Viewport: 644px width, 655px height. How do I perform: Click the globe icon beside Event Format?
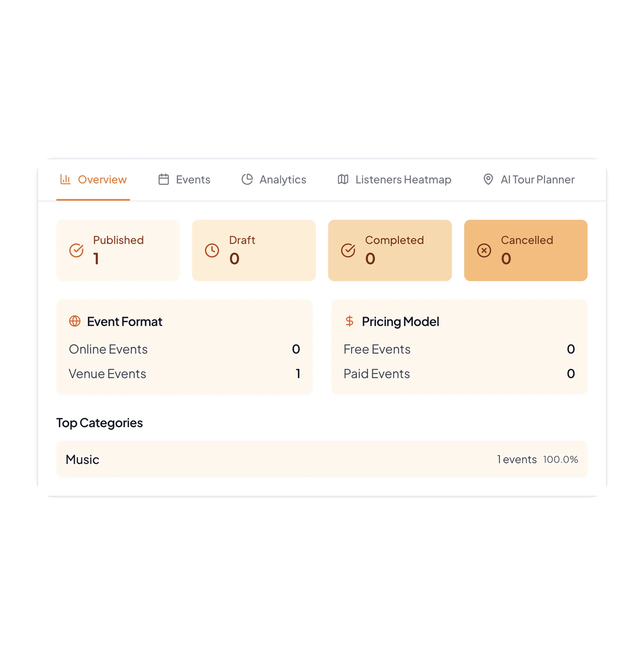coord(75,321)
